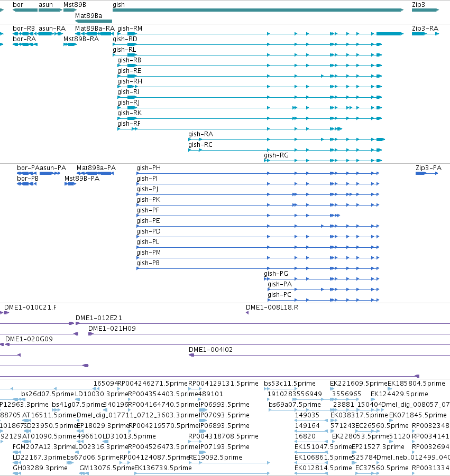Click the bor-RB transcript label
Screen dimensions: 450x476
pos(24,29)
